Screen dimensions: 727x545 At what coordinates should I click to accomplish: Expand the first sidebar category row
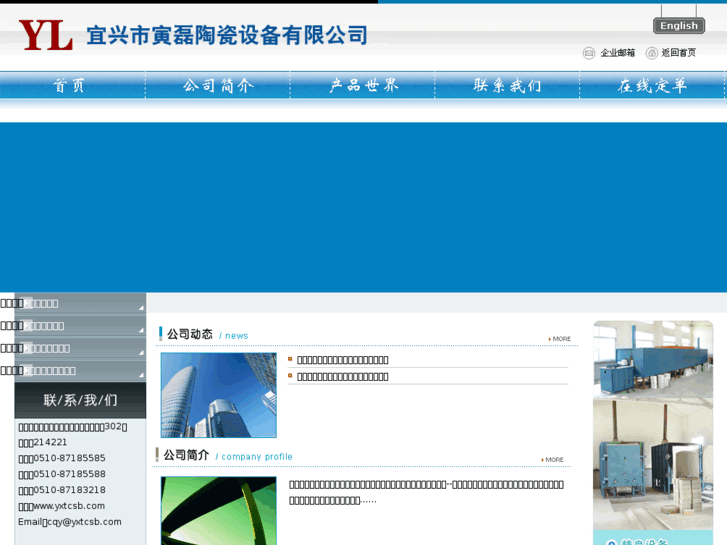pos(80,303)
